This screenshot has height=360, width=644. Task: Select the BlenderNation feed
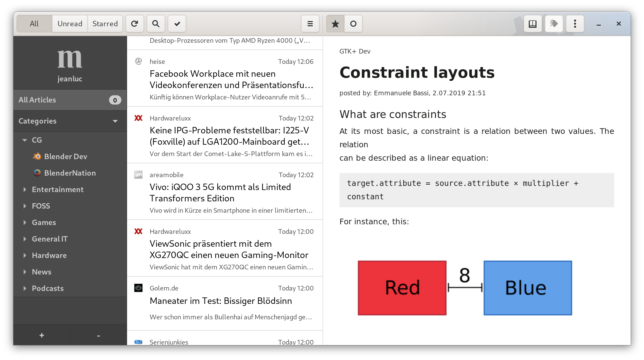pos(70,173)
